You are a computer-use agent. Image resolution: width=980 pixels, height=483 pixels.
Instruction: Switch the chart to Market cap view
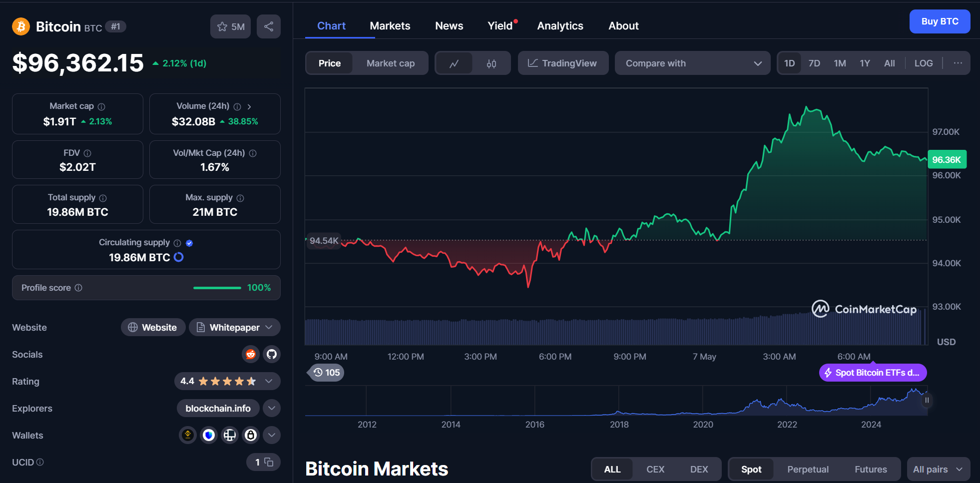(x=390, y=63)
